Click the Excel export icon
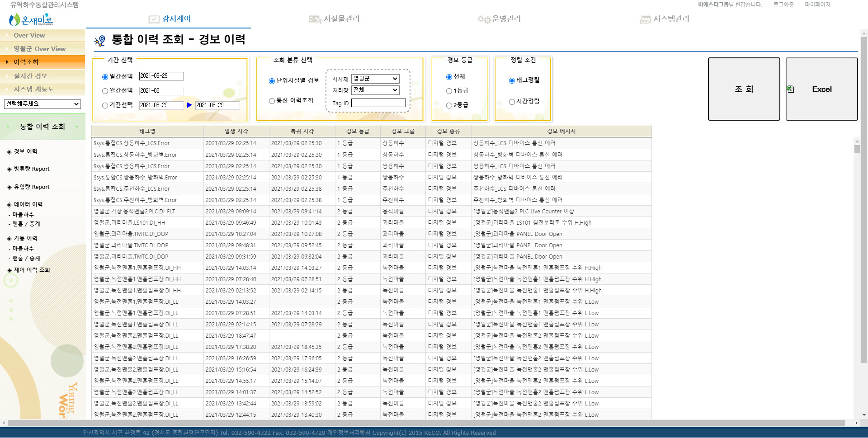 [790, 89]
